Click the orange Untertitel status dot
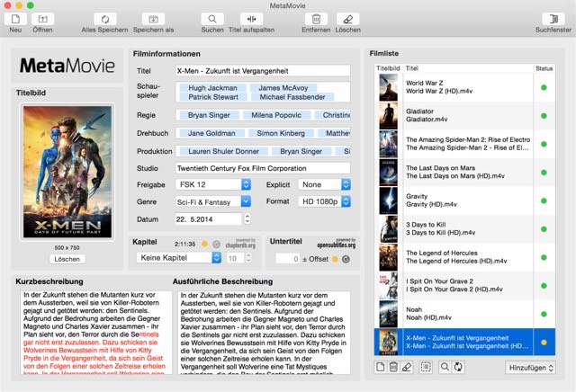Screen dimensions: 576x392 click(335, 259)
